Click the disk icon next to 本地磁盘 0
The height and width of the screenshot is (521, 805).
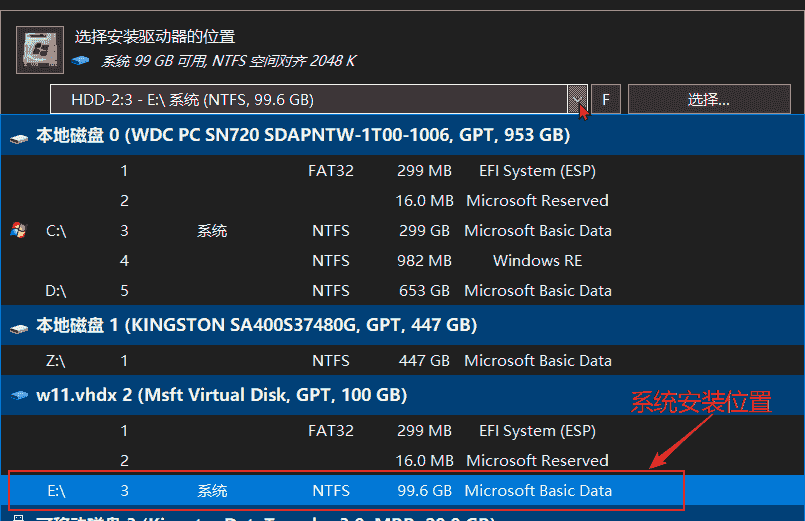pos(19,136)
